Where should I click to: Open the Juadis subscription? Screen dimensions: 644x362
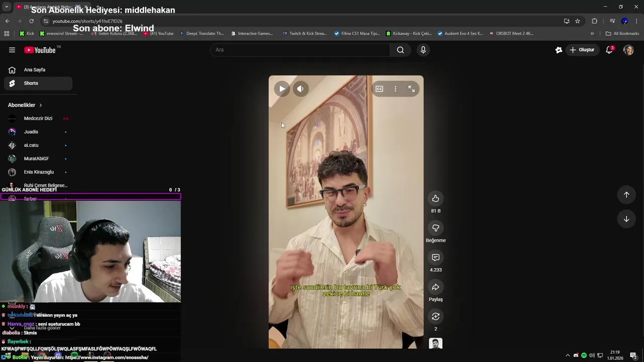tap(38, 132)
